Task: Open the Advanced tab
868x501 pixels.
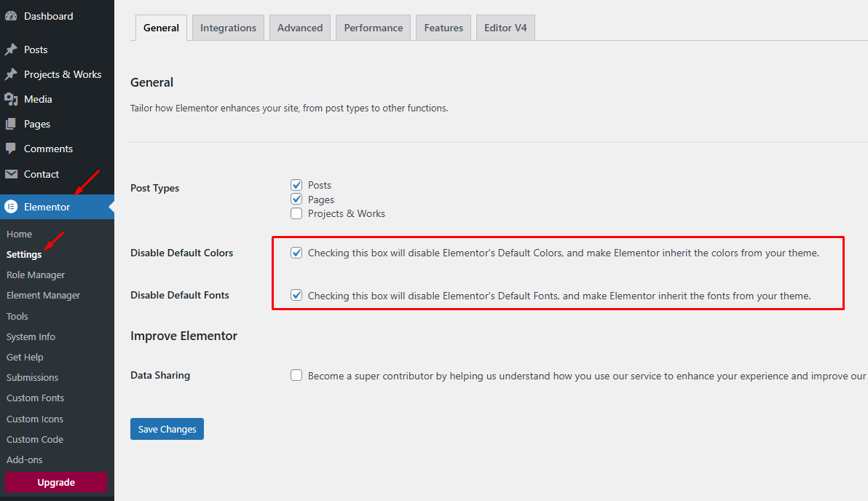Action: [x=300, y=28]
